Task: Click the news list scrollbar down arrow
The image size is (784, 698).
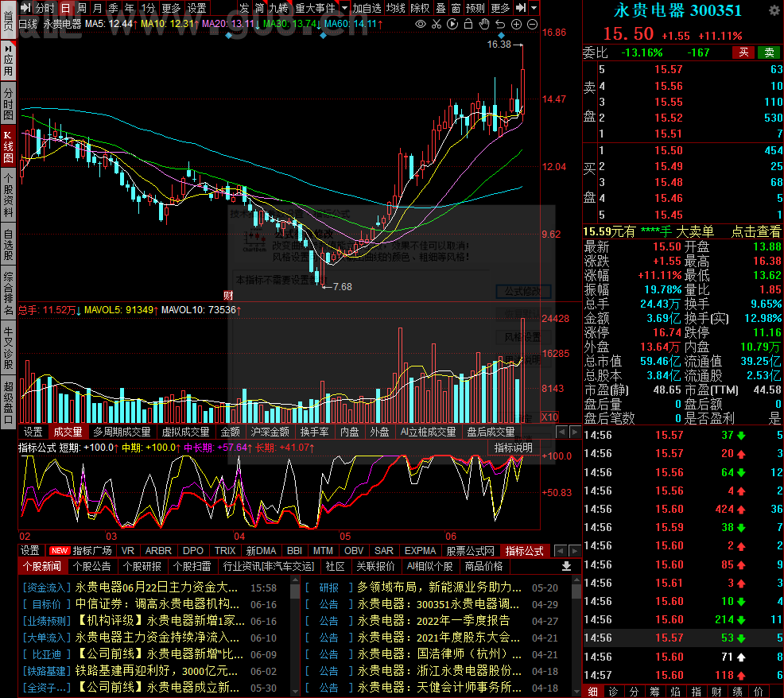Action: tap(295, 692)
